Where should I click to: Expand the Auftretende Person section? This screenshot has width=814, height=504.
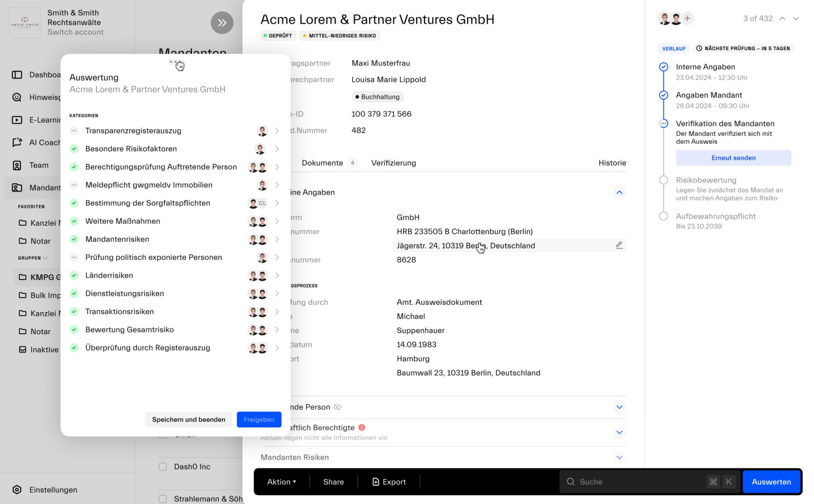(x=619, y=407)
